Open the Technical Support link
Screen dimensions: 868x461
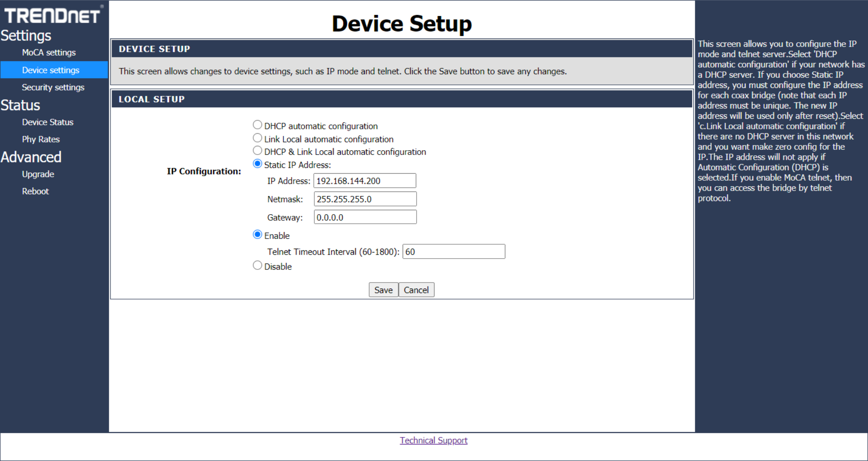click(x=434, y=441)
